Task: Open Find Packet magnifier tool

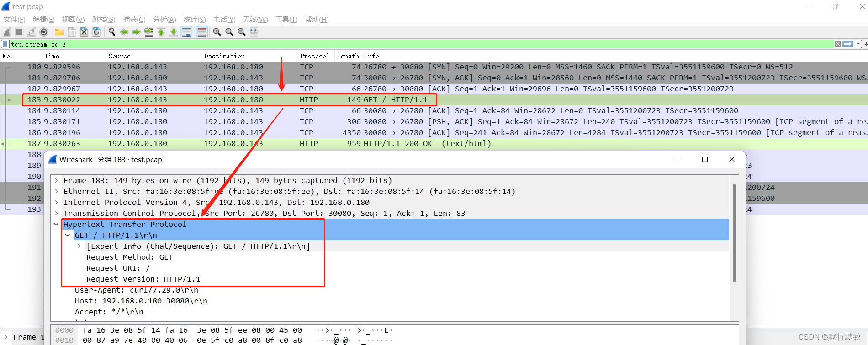Action: pos(112,32)
